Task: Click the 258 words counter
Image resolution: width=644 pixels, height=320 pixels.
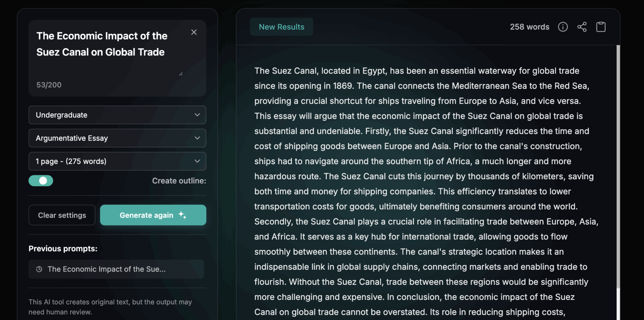Action: pos(530,27)
